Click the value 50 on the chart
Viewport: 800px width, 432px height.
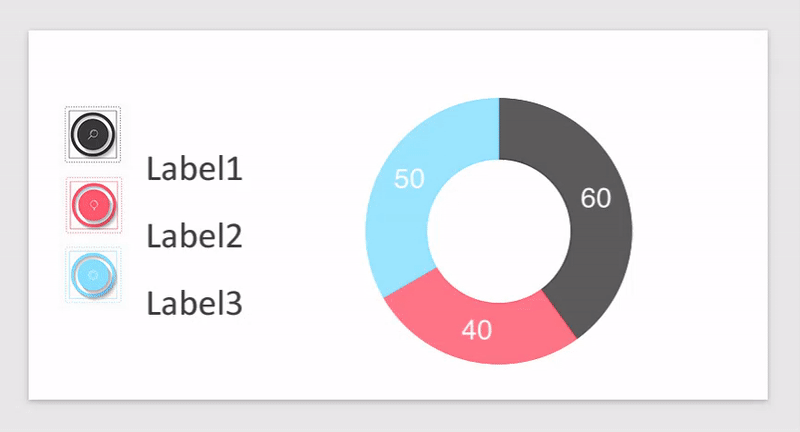409,179
